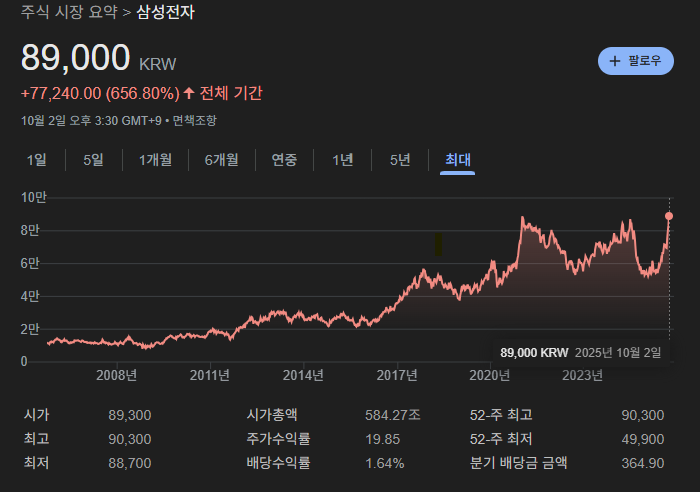
Task: Select the 최대 max range tab
Action: 458,160
